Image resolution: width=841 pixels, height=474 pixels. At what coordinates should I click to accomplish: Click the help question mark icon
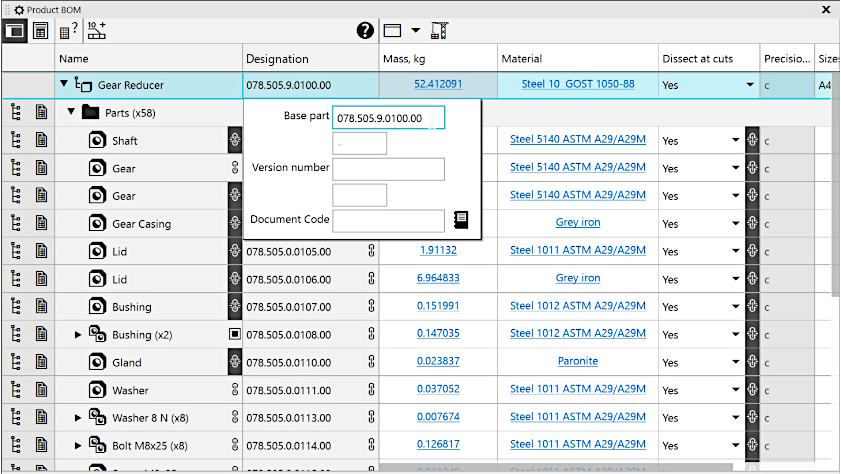tap(365, 30)
